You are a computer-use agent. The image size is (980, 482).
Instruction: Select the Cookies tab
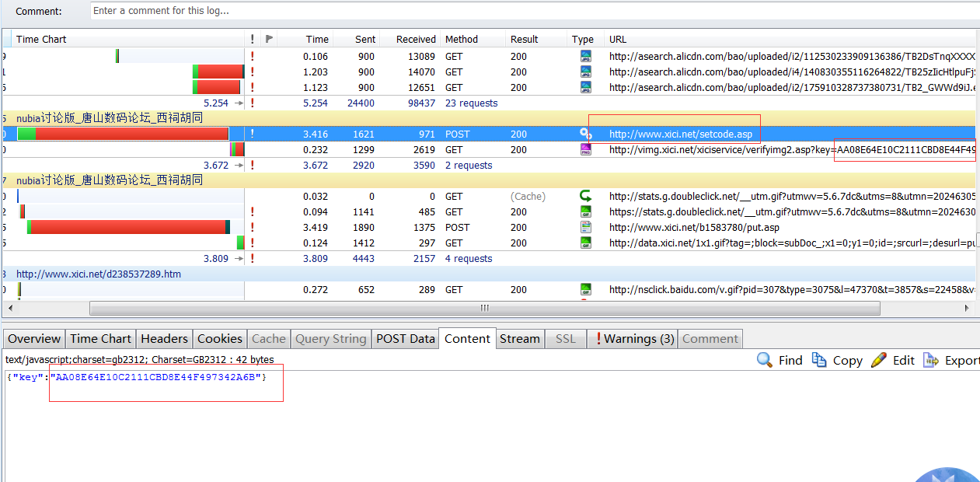click(x=219, y=338)
